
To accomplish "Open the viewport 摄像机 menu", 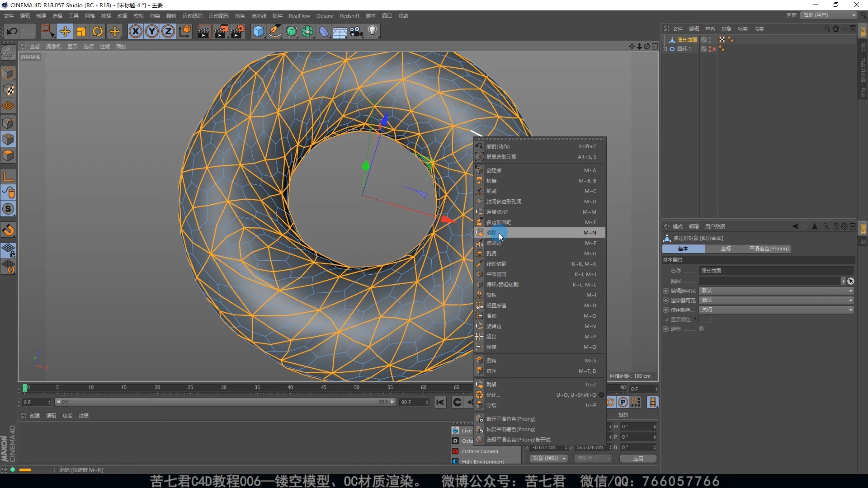I will point(53,47).
